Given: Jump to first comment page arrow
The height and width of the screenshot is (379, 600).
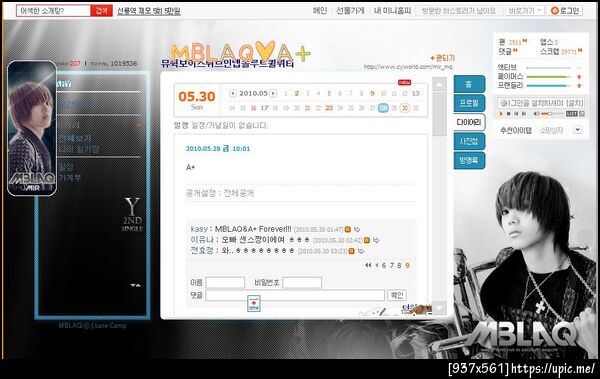Looking at the screenshot, I should pos(368,265).
